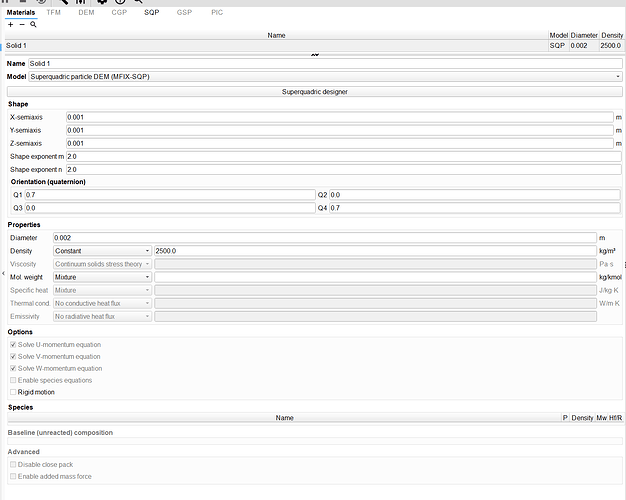Click the Name input field
Viewport: 626px width, 500px height.
pos(325,63)
